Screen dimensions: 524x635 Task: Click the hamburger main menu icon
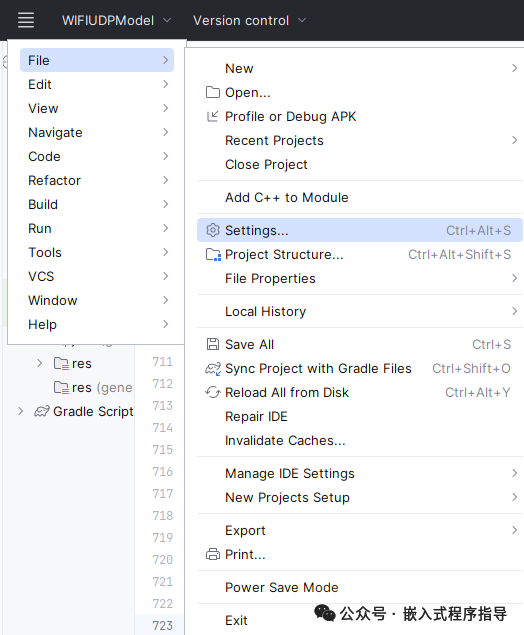tap(26, 20)
